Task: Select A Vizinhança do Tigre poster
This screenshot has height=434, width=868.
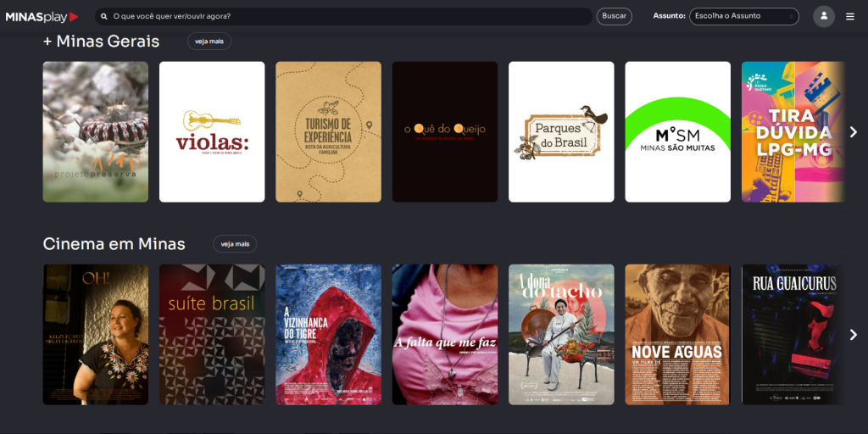Action: pyautogui.click(x=328, y=334)
